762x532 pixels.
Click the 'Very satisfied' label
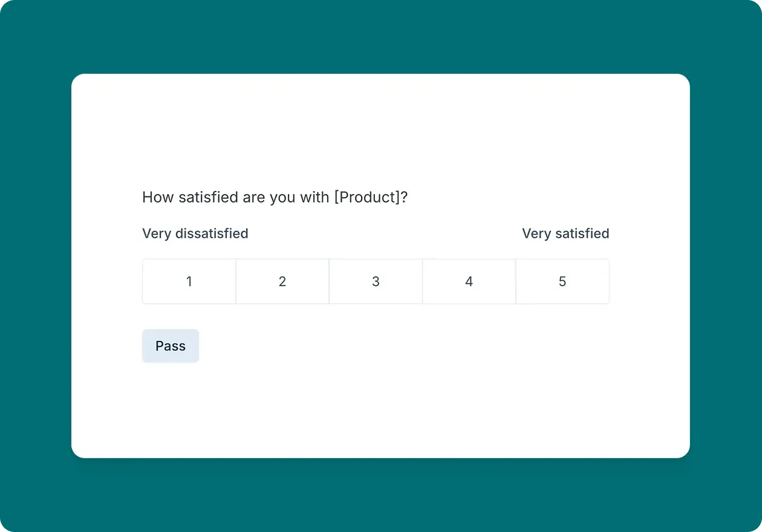click(x=565, y=233)
